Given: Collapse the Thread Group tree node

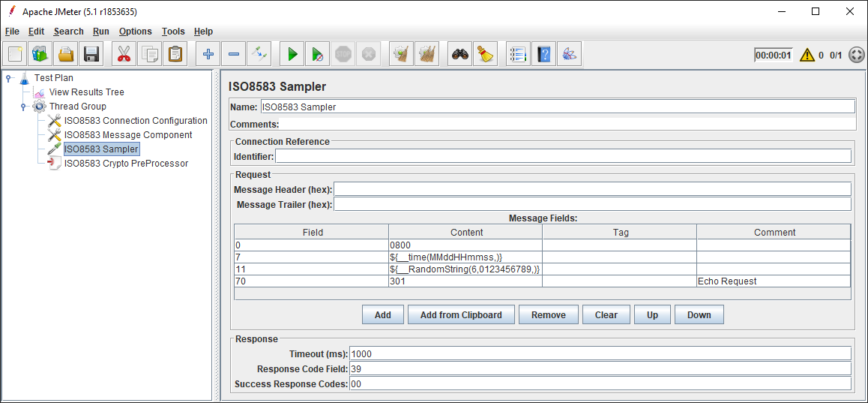Looking at the screenshot, I should pos(23,107).
